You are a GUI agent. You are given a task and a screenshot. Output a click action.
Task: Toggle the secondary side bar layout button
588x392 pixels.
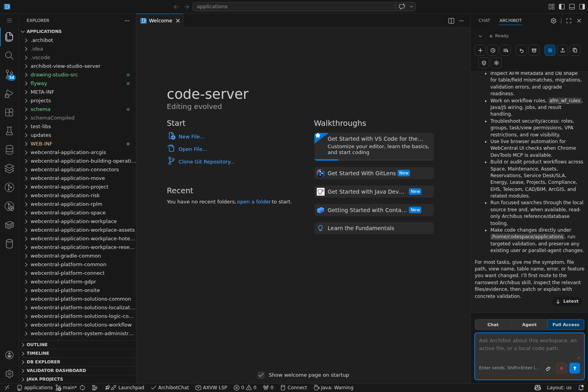[582, 7]
